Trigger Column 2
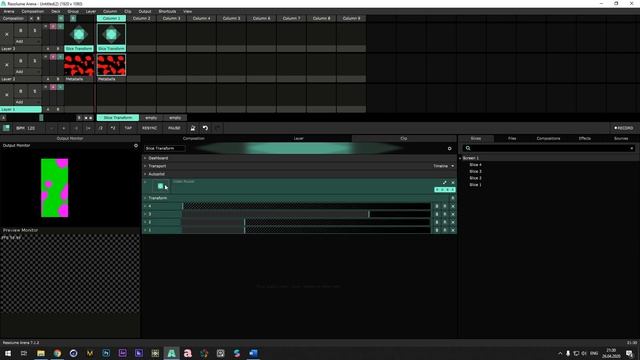640x360 pixels. click(142, 18)
